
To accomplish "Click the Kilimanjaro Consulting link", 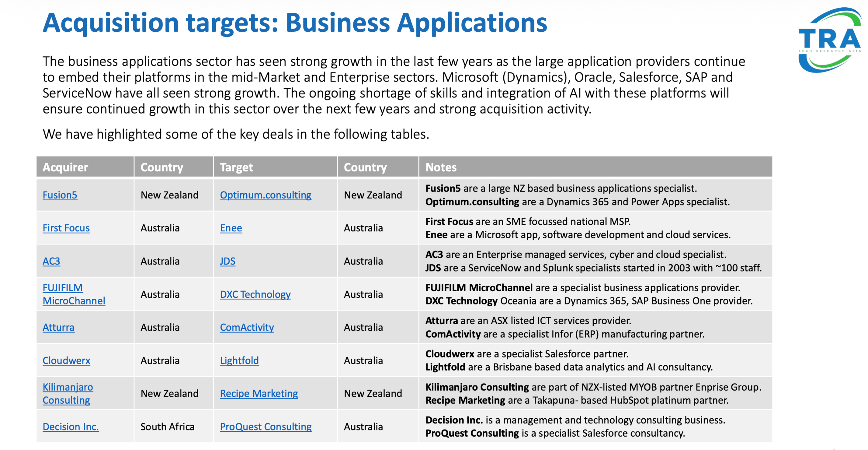I will (x=68, y=393).
